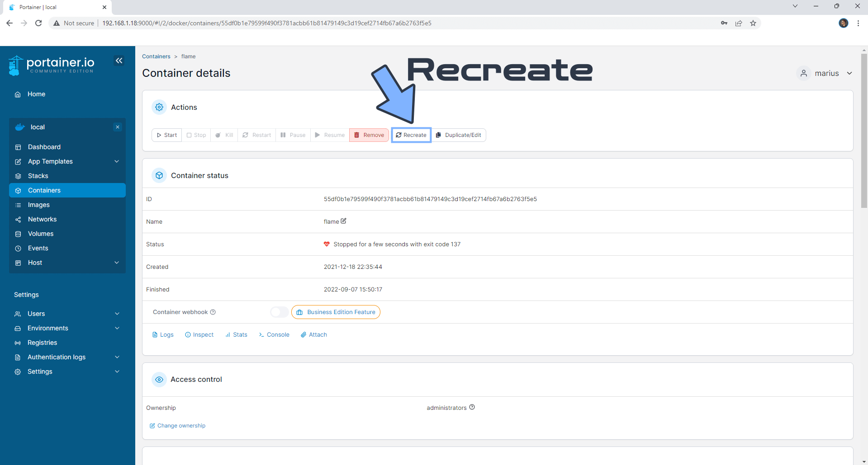Expand the Settings submenu chevron
This screenshot has height=465, width=868.
pos(117,371)
